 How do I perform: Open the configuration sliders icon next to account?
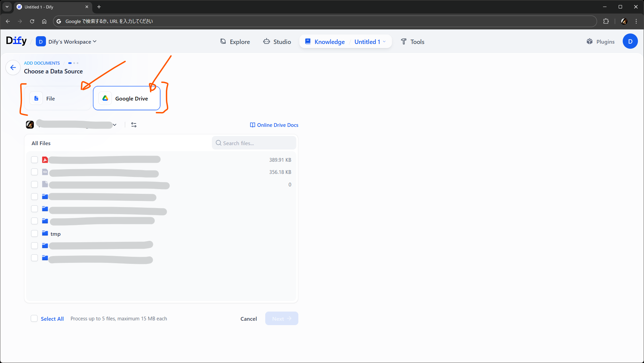(134, 125)
